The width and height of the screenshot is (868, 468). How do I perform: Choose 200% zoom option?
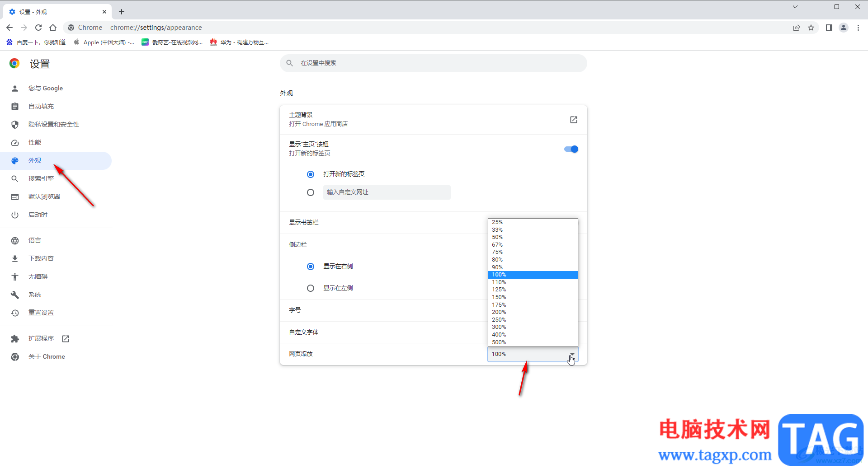tap(533, 312)
